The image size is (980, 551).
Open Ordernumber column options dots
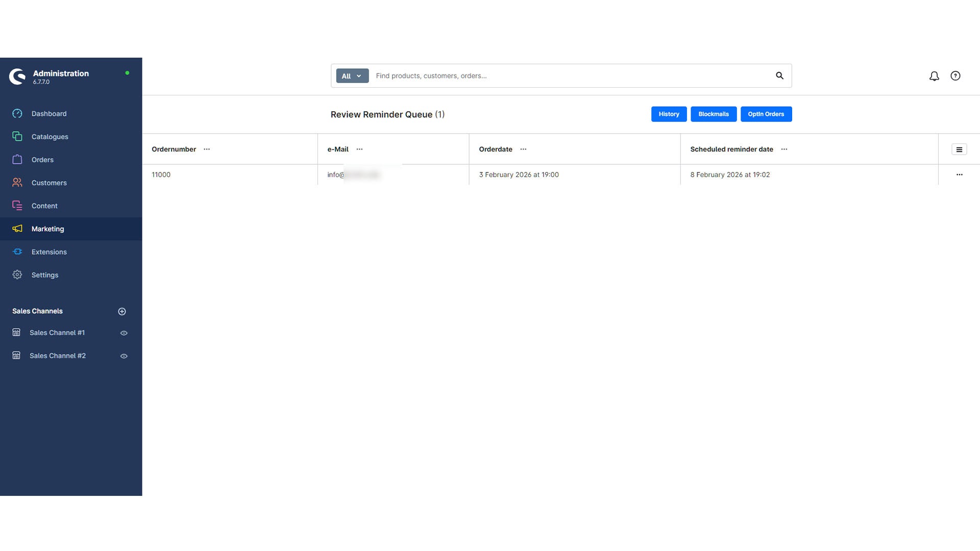[x=207, y=149]
